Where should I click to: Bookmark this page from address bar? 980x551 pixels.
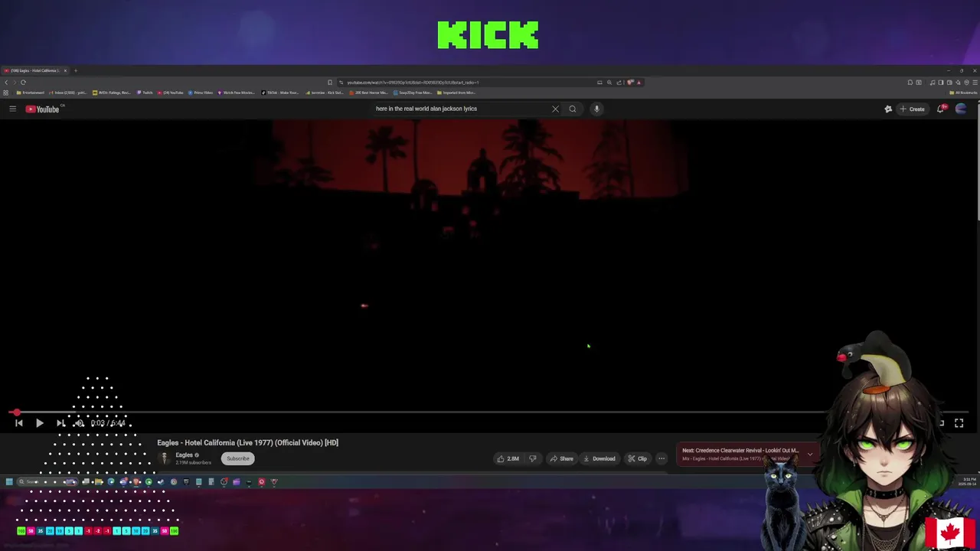(330, 83)
